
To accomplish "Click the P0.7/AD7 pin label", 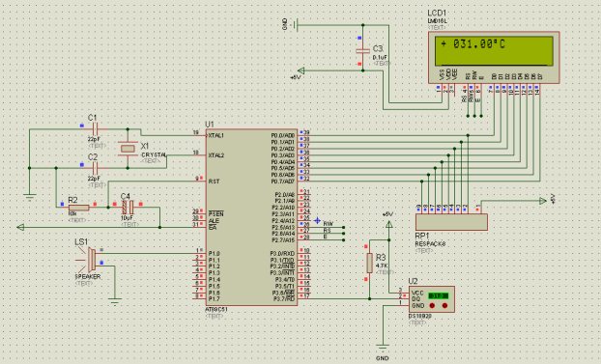I will pyautogui.click(x=283, y=182).
